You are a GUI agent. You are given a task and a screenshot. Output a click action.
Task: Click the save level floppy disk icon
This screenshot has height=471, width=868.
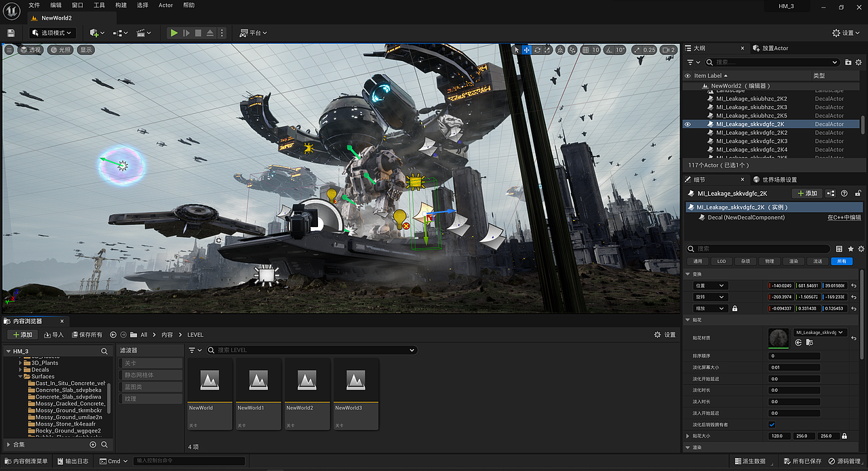(11, 33)
